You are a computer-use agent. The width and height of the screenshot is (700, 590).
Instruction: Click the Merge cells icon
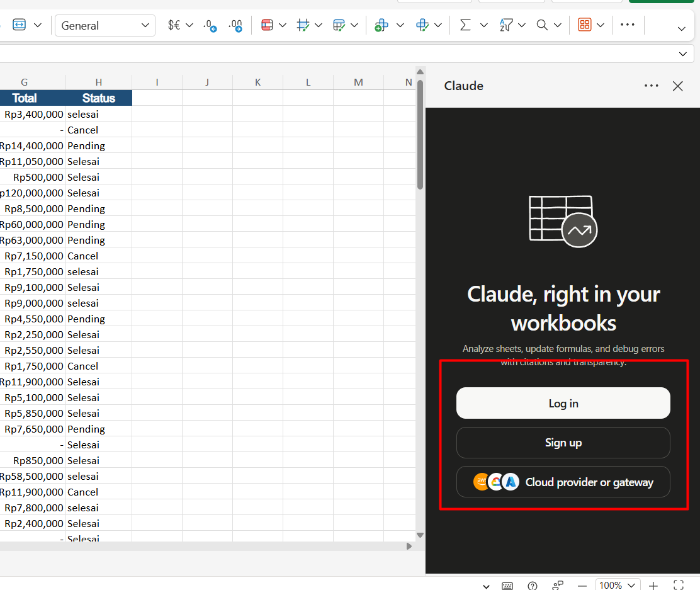19,25
